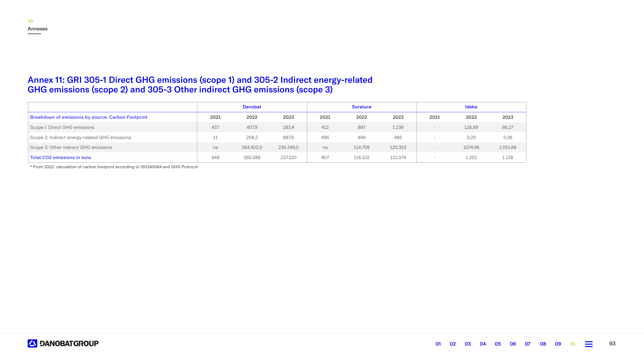The image size is (644, 362).
Task: Go to chapter 01 in footer navigation
Action: point(438,344)
